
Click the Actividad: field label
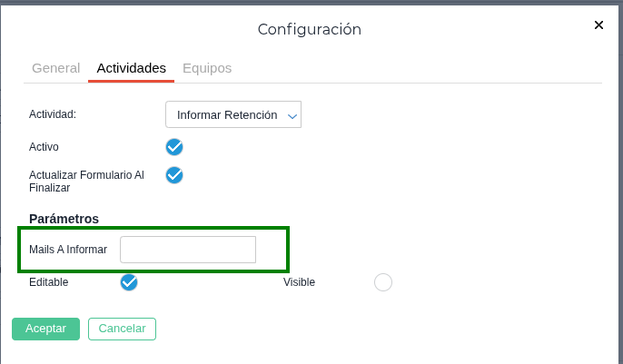pyautogui.click(x=53, y=114)
